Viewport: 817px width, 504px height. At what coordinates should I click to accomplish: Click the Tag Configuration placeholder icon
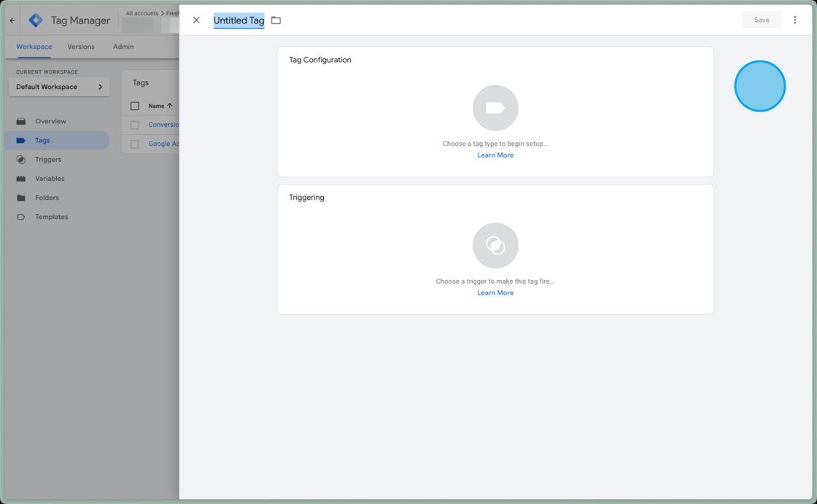[495, 108]
